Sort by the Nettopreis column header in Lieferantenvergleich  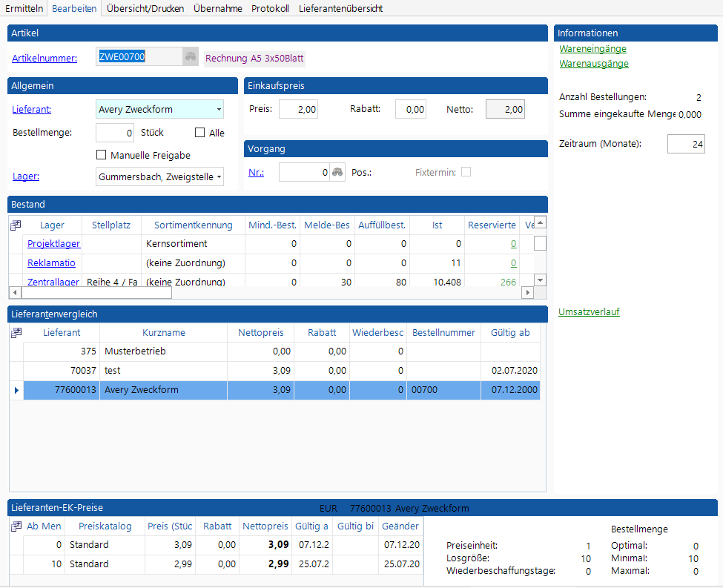pyautogui.click(x=260, y=333)
